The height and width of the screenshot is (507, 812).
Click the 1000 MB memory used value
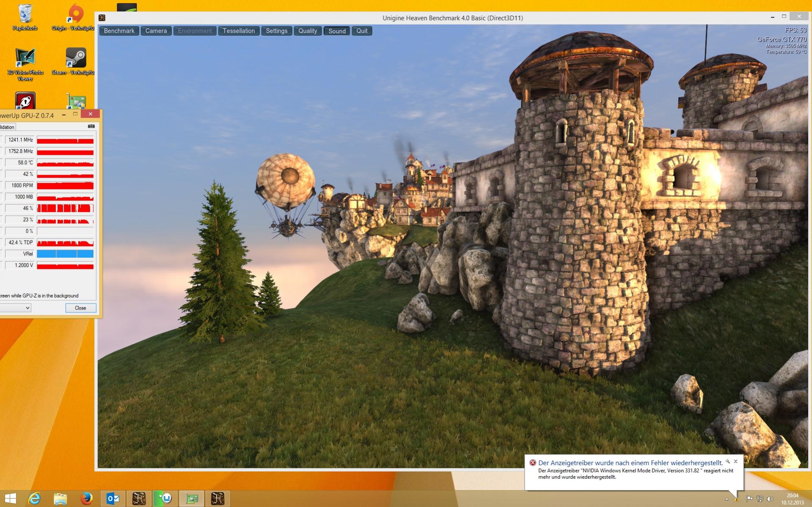pos(19,197)
